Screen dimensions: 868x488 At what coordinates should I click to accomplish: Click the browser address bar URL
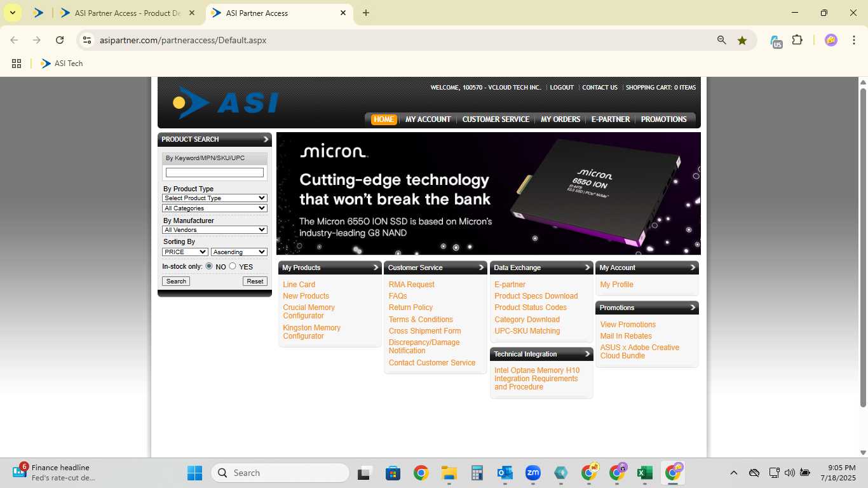click(x=183, y=40)
